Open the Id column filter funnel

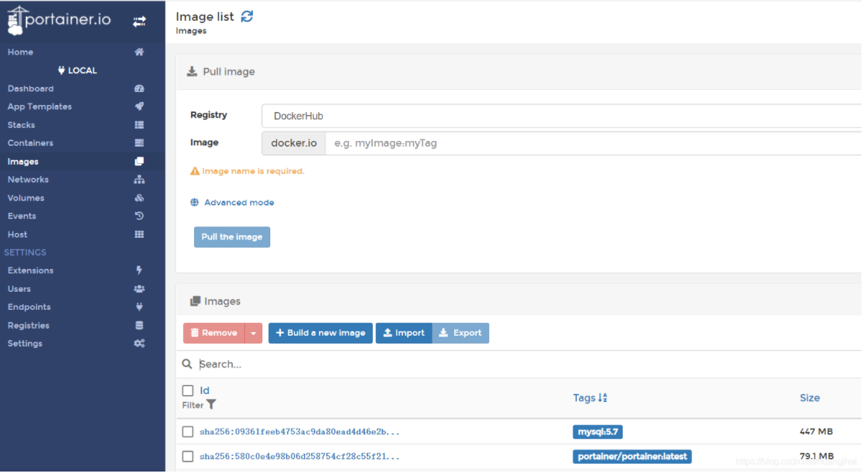[211, 405]
